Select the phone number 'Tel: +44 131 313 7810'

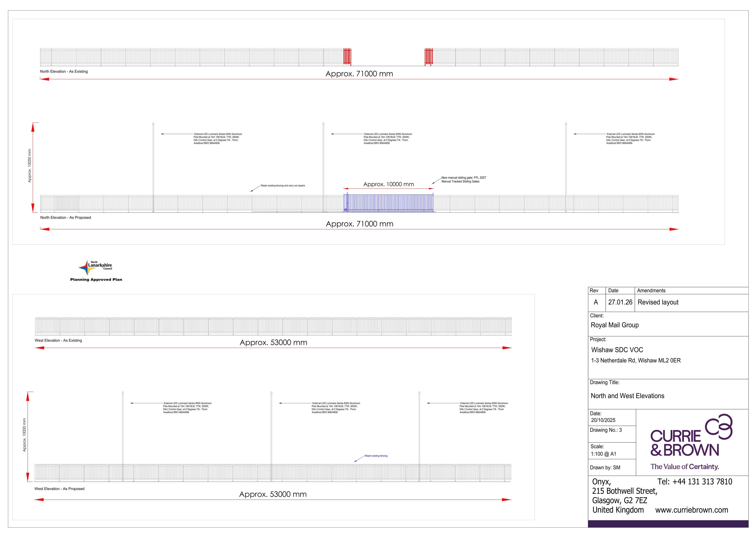(695, 482)
